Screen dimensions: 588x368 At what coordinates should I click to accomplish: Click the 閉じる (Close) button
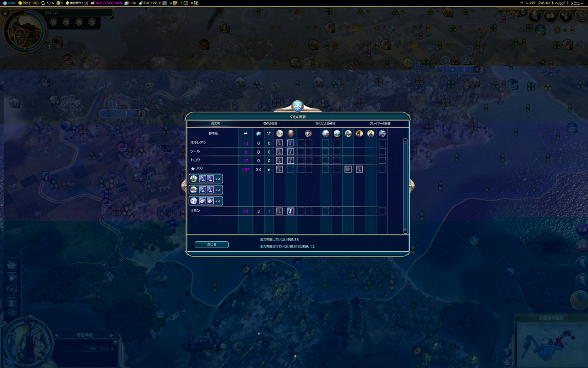point(212,245)
